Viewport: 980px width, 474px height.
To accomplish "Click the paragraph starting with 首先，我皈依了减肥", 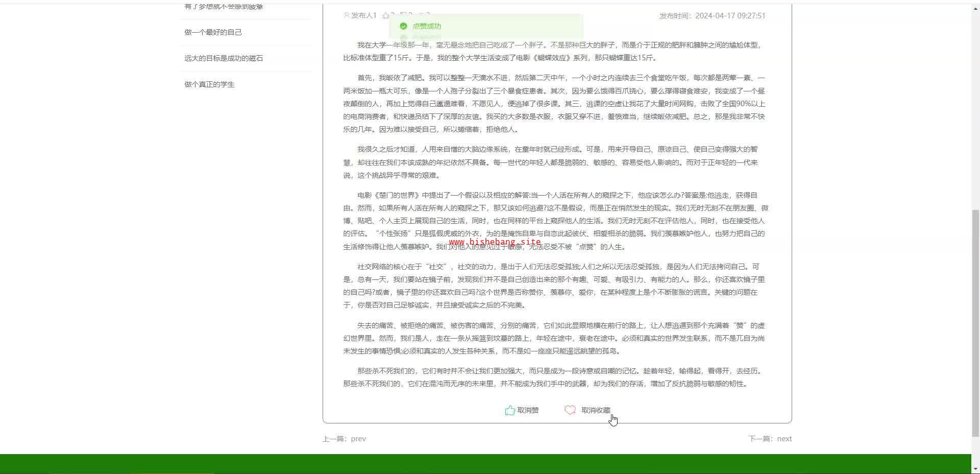I will (x=554, y=104).
